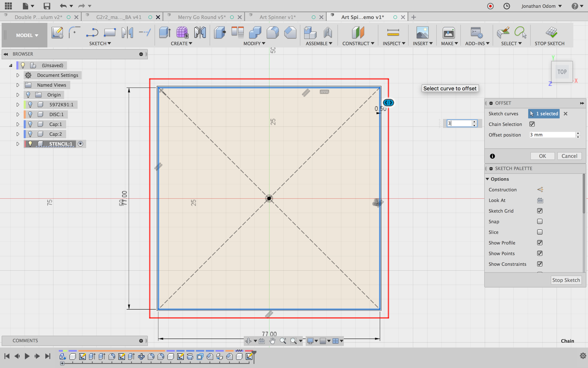
Task: Click the Look At icon in Sketch Palette
Action: pos(540,200)
